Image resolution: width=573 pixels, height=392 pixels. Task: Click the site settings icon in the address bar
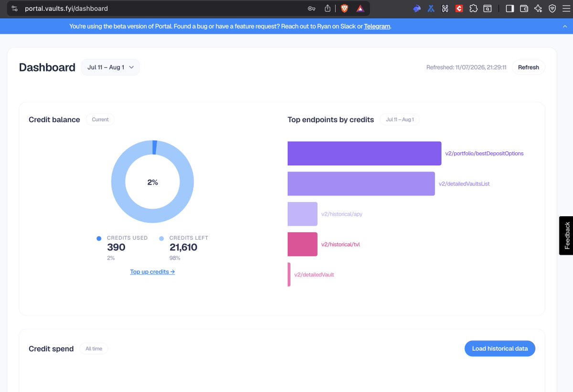click(x=15, y=9)
